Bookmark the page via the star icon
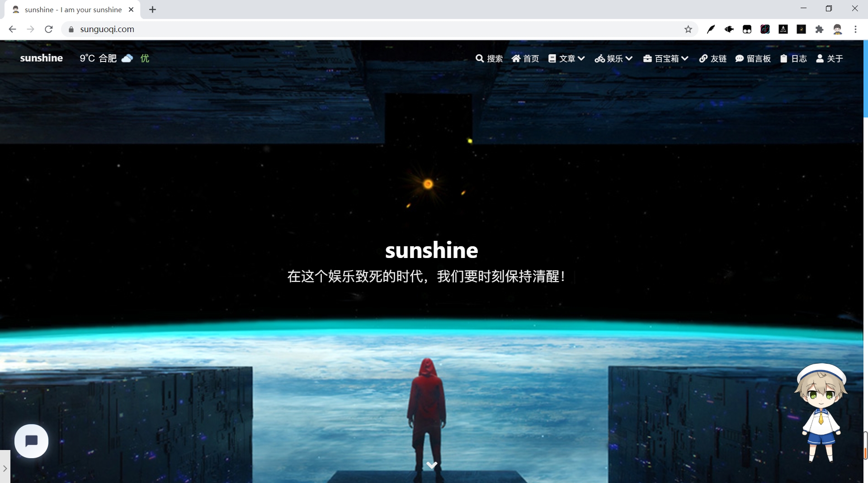The width and height of the screenshot is (868, 483). pyautogui.click(x=688, y=29)
